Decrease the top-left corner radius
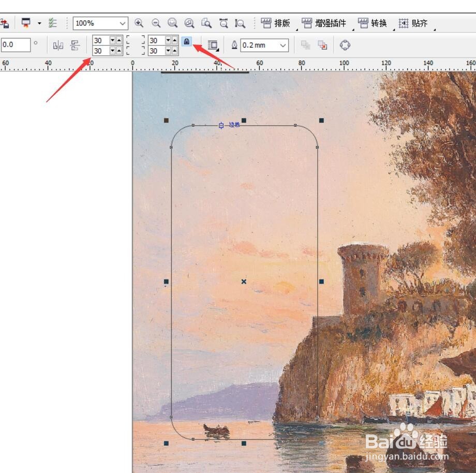476x473 pixels. tap(113, 40)
